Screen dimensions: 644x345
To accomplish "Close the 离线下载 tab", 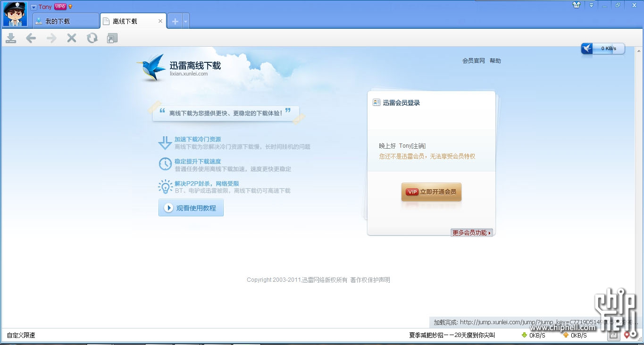I will tap(160, 21).
